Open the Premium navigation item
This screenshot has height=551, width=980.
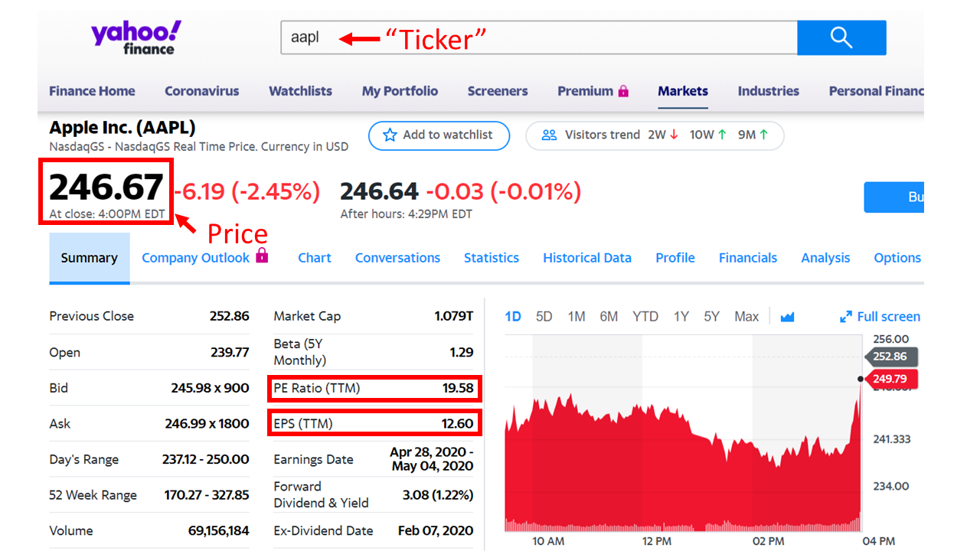point(585,91)
